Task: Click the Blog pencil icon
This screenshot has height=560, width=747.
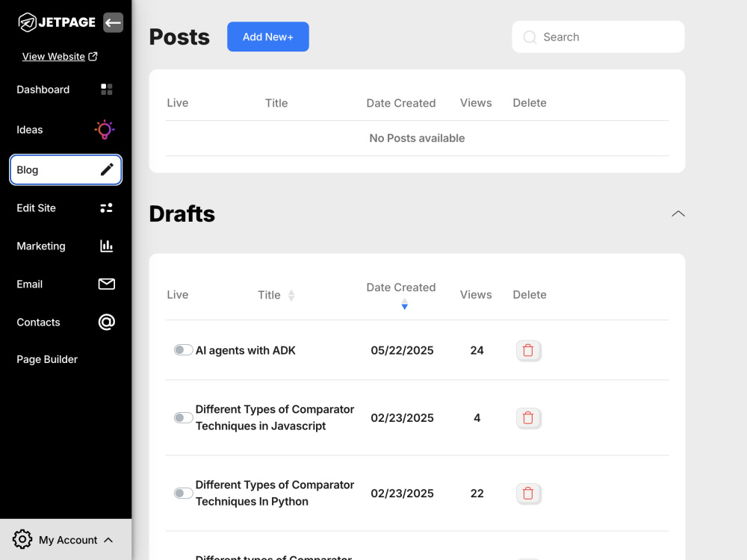Action: 107,169
